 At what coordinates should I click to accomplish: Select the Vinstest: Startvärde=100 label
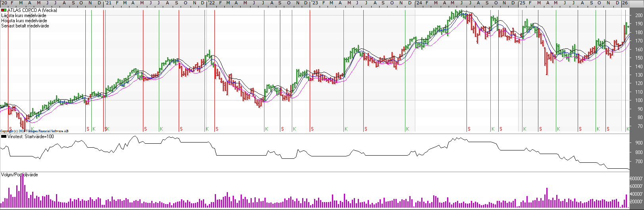pyautogui.click(x=31, y=137)
